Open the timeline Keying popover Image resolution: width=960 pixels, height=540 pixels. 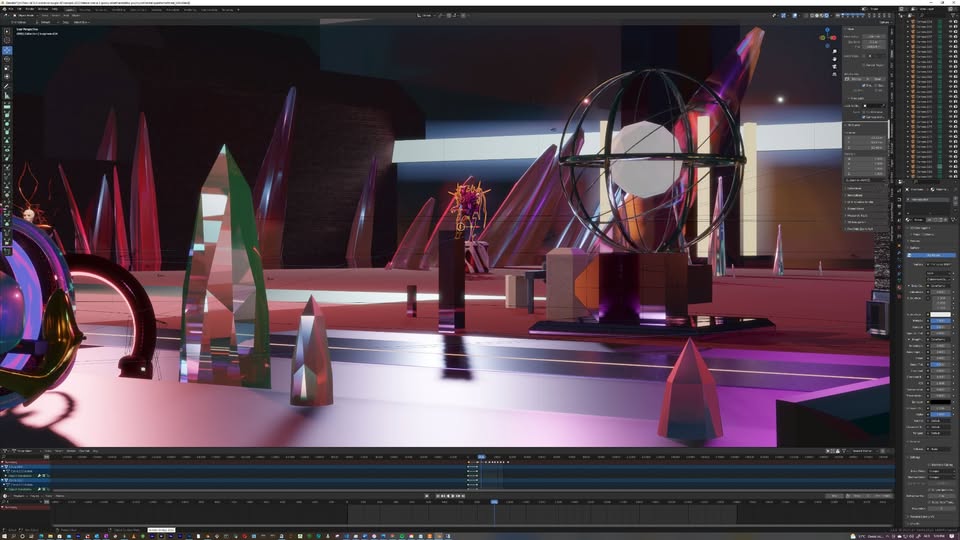point(35,496)
